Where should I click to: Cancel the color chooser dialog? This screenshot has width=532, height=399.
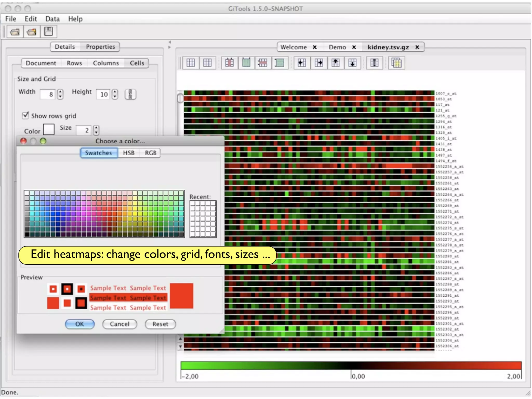point(120,324)
